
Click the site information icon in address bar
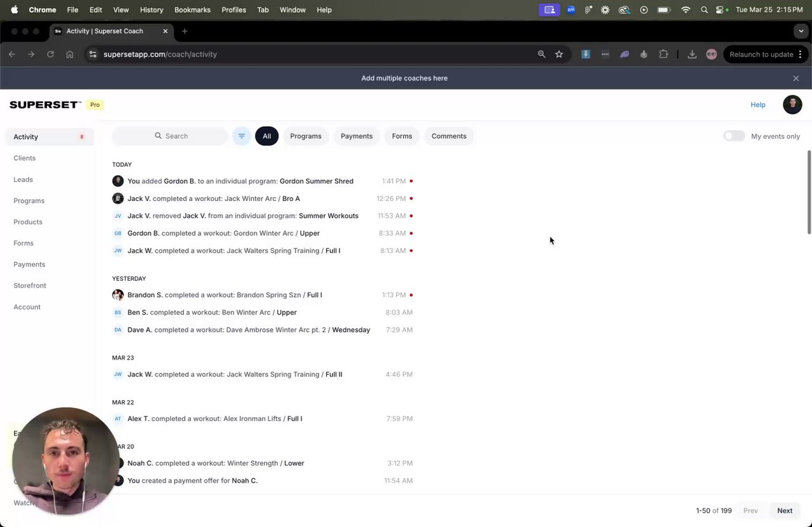click(93, 55)
